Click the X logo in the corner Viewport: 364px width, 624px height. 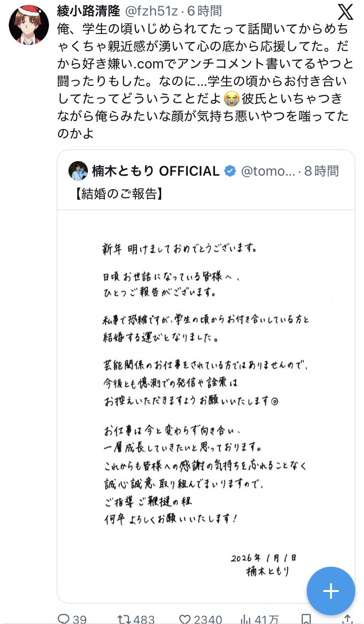point(345,12)
